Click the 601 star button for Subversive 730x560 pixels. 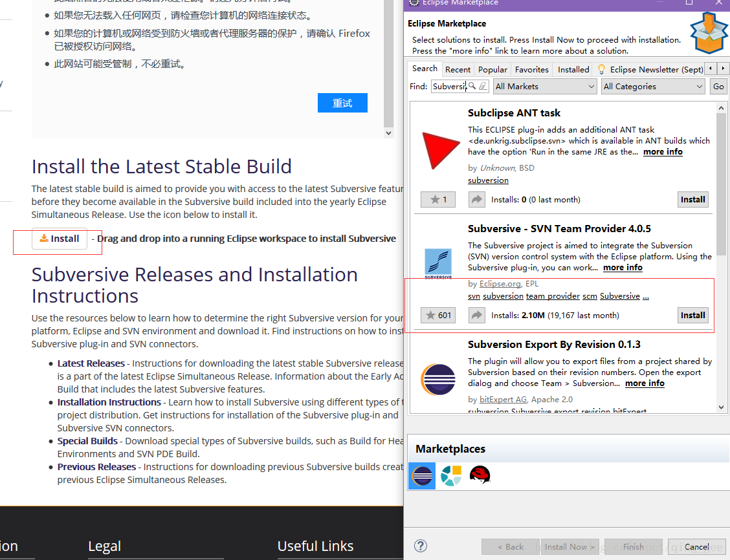[x=438, y=316]
